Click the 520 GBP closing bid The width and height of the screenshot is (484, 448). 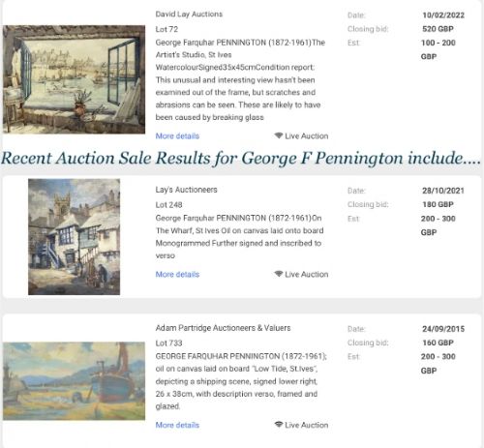click(x=438, y=29)
